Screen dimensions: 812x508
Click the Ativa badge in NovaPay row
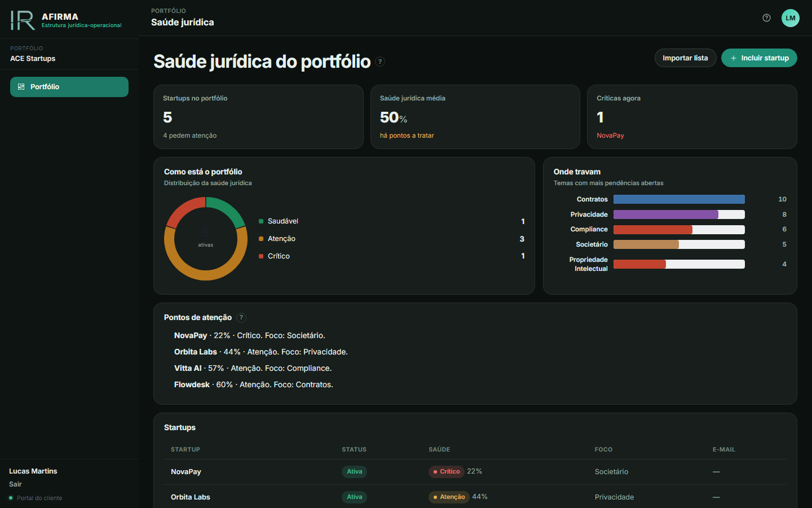coord(355,472)
